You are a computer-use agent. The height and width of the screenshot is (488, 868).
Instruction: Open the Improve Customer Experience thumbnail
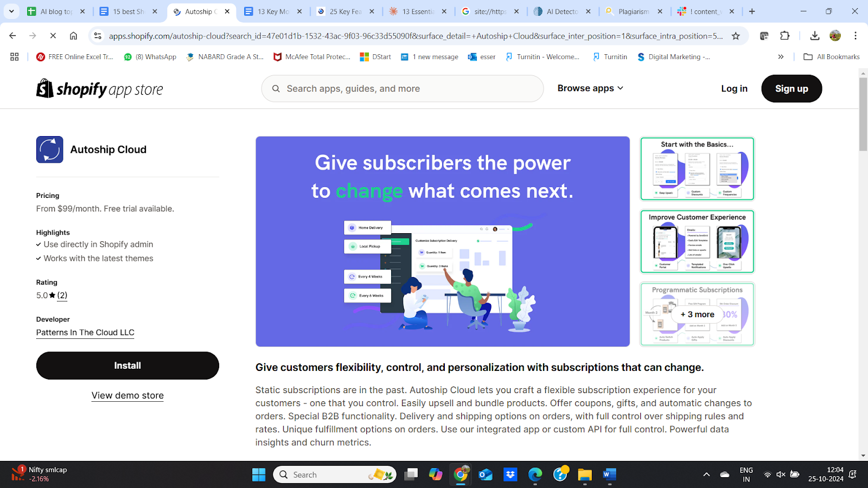coord(697,241)
